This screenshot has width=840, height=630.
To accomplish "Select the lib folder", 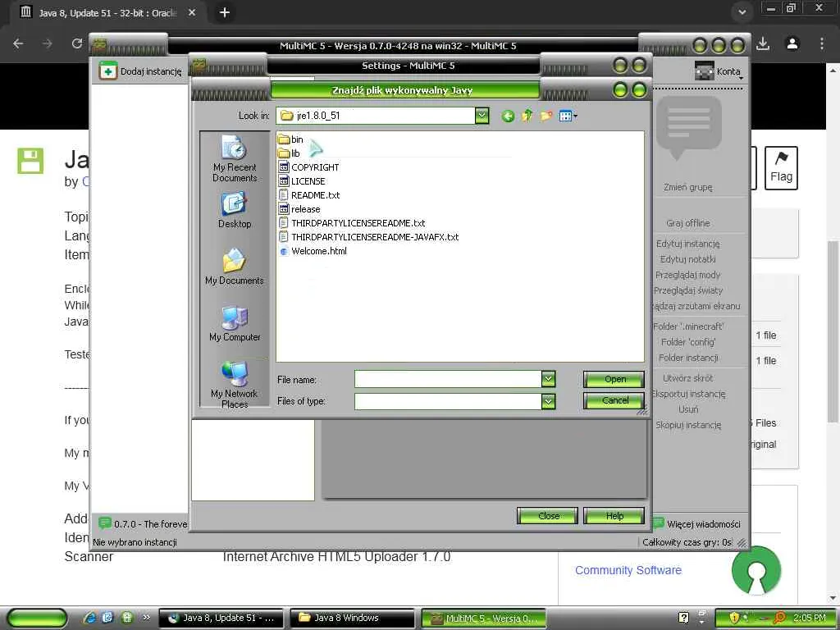I will pos(290,153).
